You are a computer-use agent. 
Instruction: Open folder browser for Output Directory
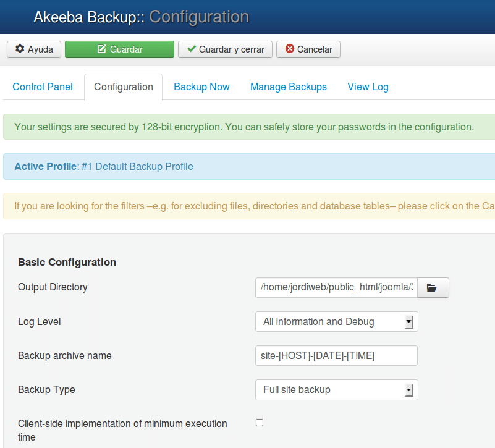pos(433,287)
